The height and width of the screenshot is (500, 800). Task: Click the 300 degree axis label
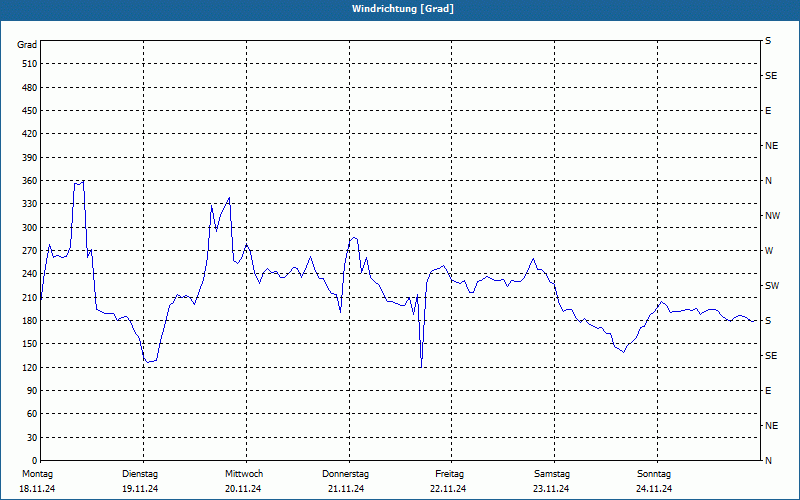tap(30, 228)
